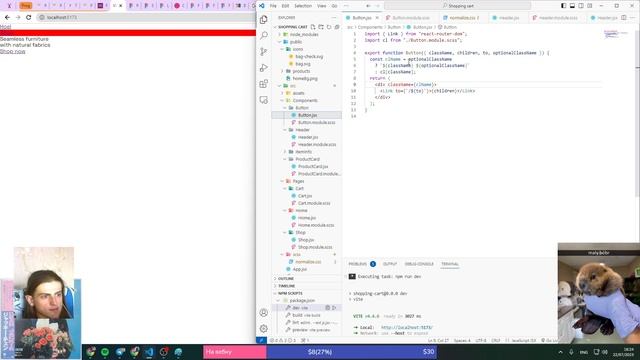640x360 pixels.
Task: Click the browser reload button
Action: (28, 17)
